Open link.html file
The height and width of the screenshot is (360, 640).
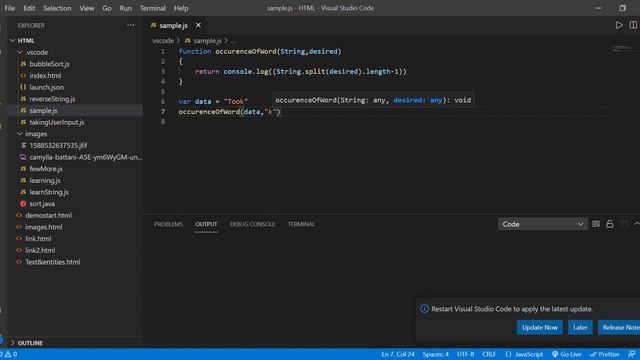[38, 239]
